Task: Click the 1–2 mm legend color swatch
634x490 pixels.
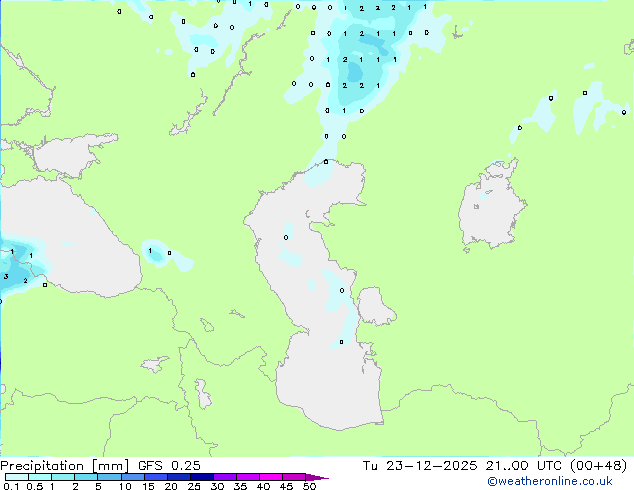Action: click(63, 477)
